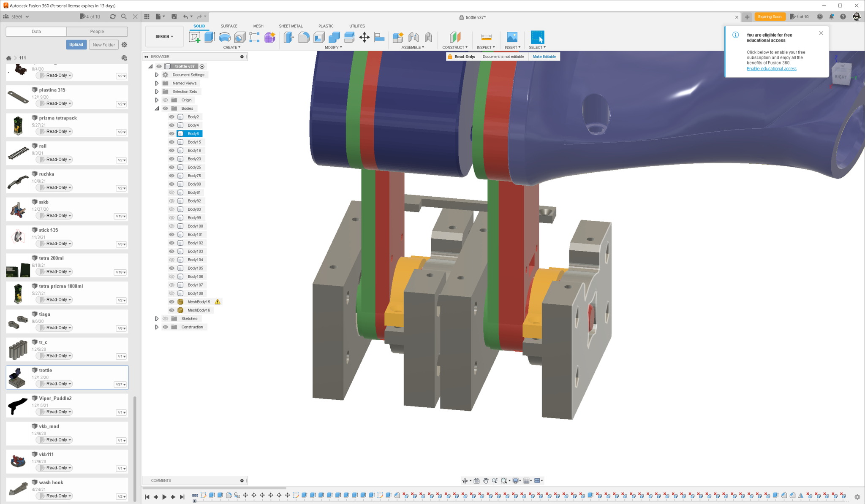
Task: Switch to the SURFACE tab
Action: point(229,26)
